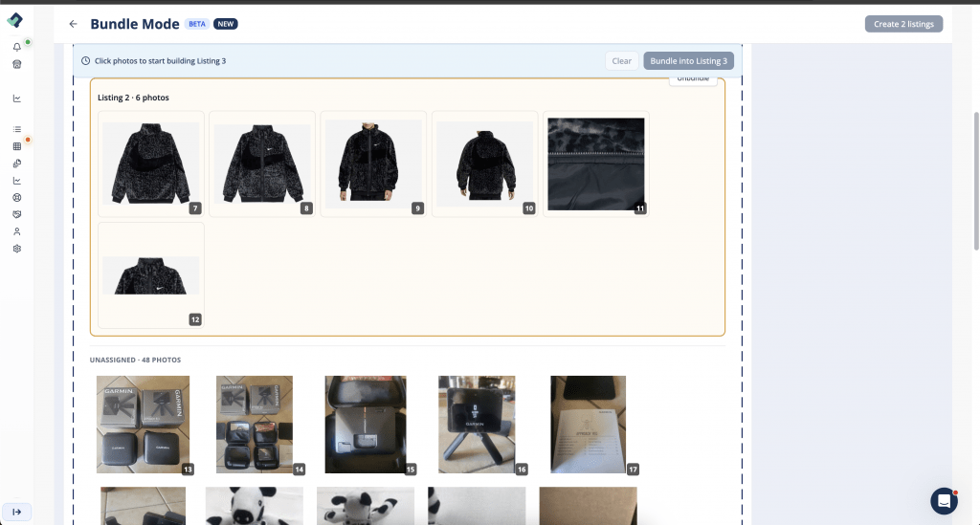Viewport: 980px width, 525px height.
Task: Click the app logo in the sidebar
Action: (x=14, y=20)
